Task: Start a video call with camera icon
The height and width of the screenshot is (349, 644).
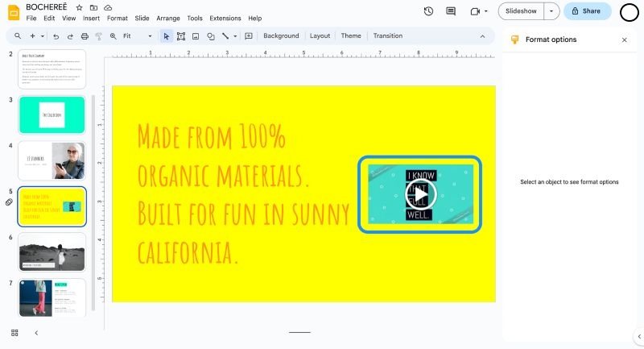Action: [475, 11]
